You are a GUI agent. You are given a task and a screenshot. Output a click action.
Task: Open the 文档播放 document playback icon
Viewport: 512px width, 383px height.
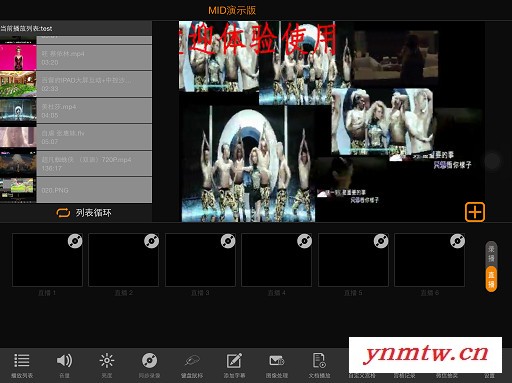point(319,361)
